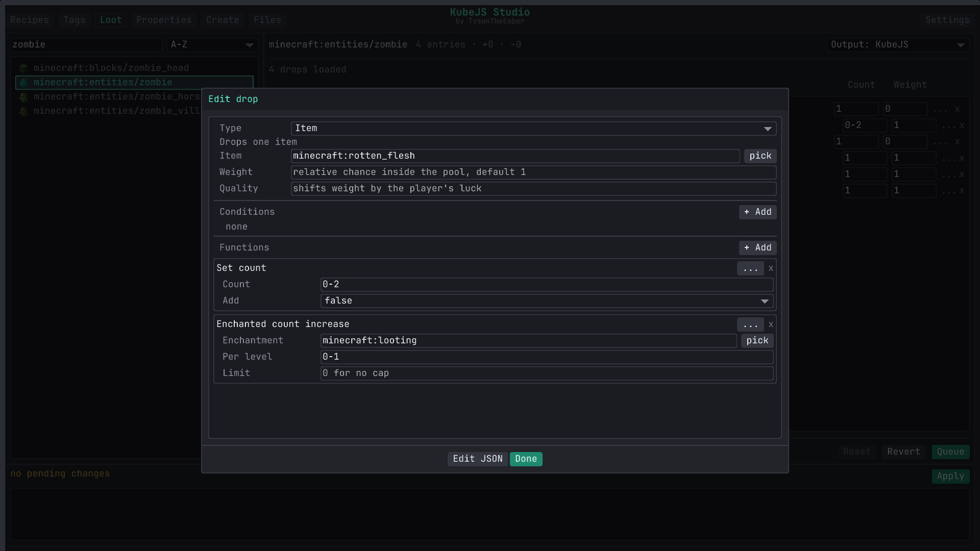Click the Edit JSON button
This screenshot has width=980, height=551.
pos(478,459)
